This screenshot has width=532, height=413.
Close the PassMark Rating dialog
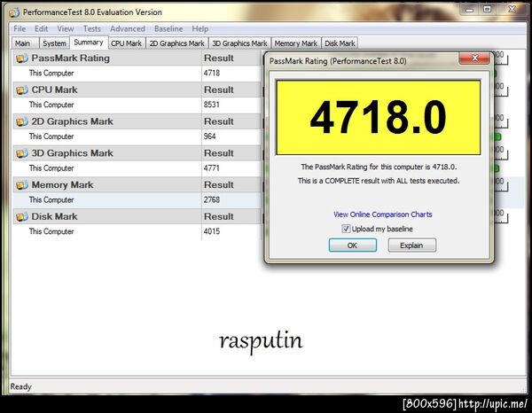pos(474,58)
